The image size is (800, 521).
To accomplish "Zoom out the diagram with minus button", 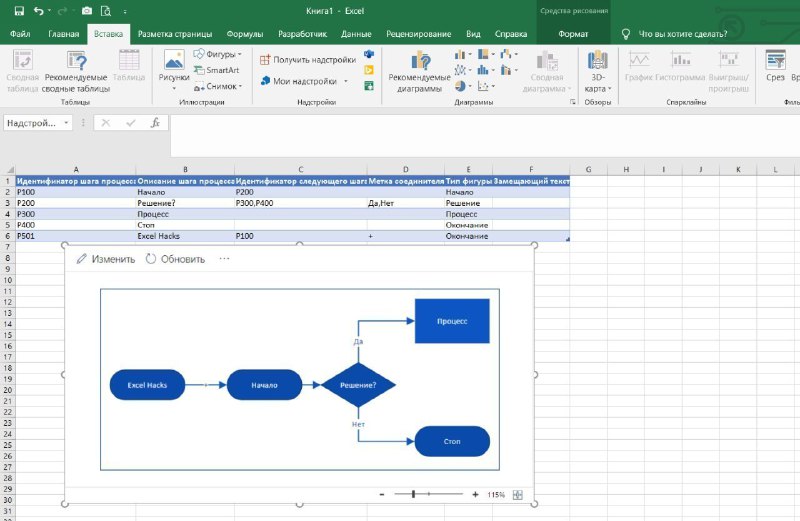I will pos(382,494).
